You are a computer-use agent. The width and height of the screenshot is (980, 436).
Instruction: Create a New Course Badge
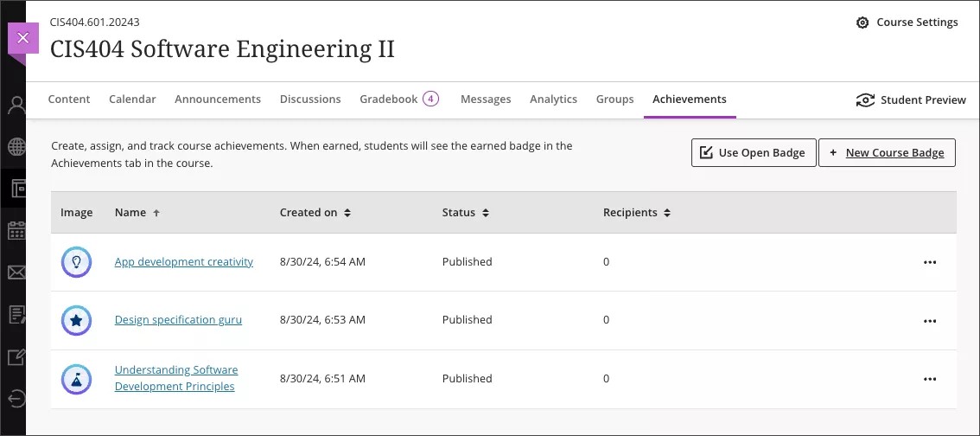tap(886, 153)
